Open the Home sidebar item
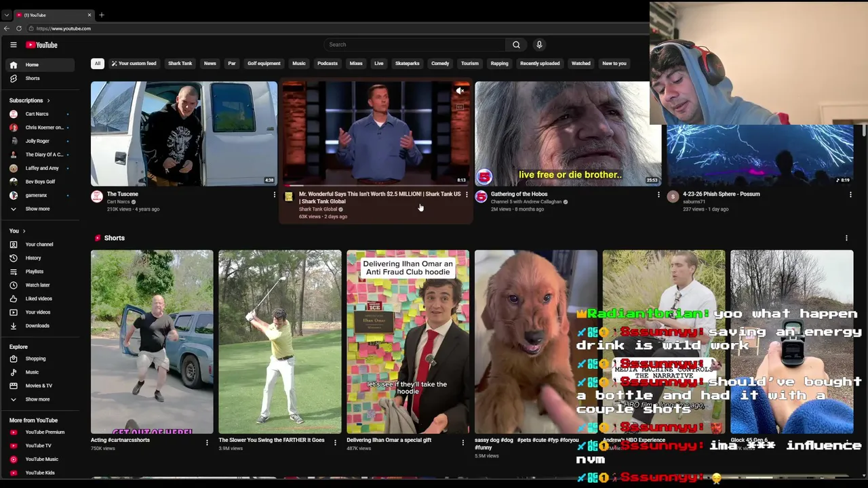 click(x=41, y=64)
